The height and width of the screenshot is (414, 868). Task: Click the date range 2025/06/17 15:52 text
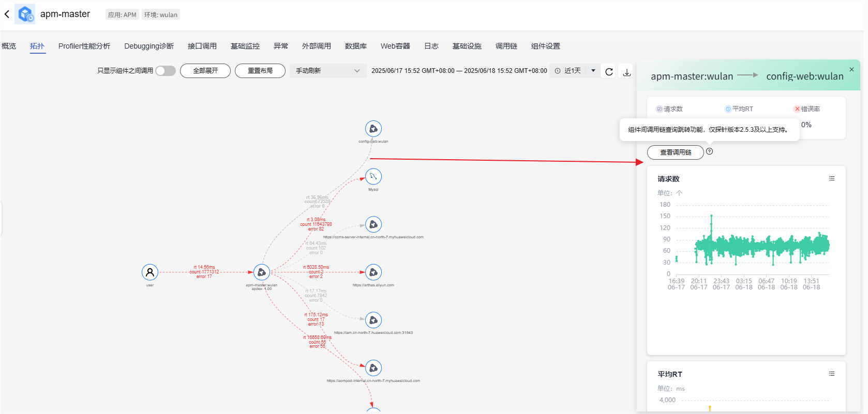coord(459,71)
